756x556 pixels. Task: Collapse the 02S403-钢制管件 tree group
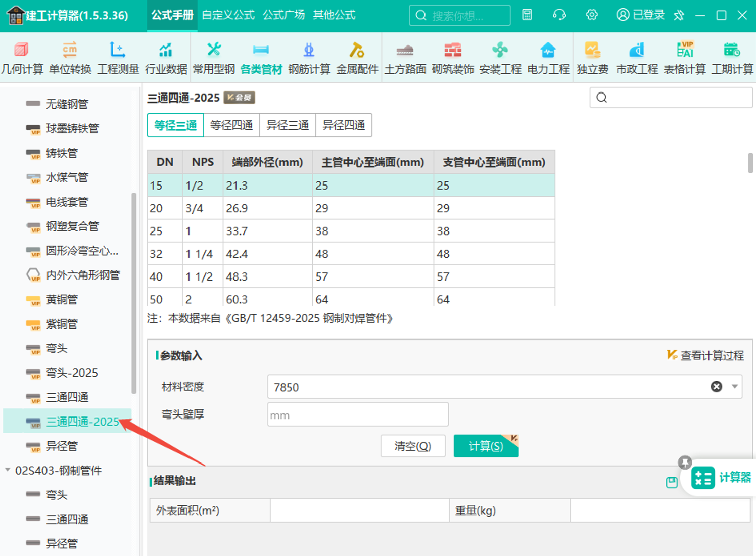[8, 470]
